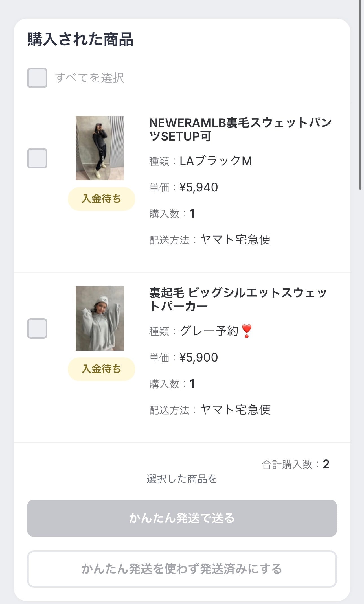Open the NEWERAMLB sweatpants product thumbnail

point(100,148)
